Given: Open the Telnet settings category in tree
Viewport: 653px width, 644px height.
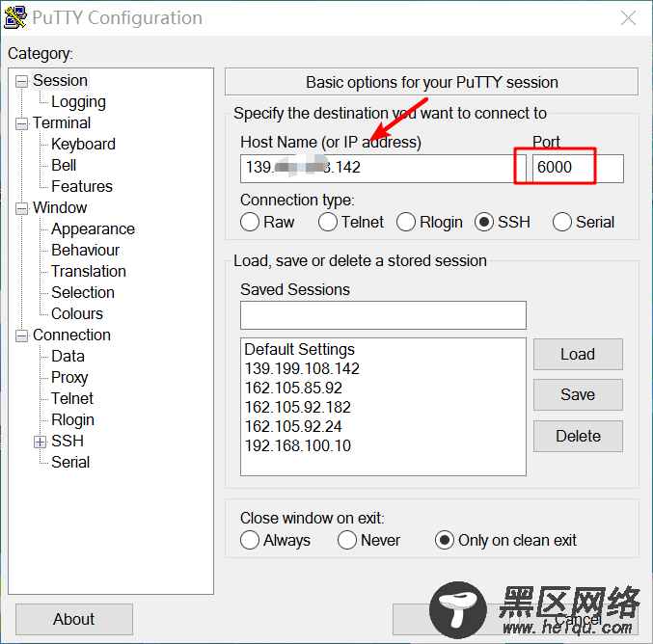Looking at the screenshot, I should point(72,399).
